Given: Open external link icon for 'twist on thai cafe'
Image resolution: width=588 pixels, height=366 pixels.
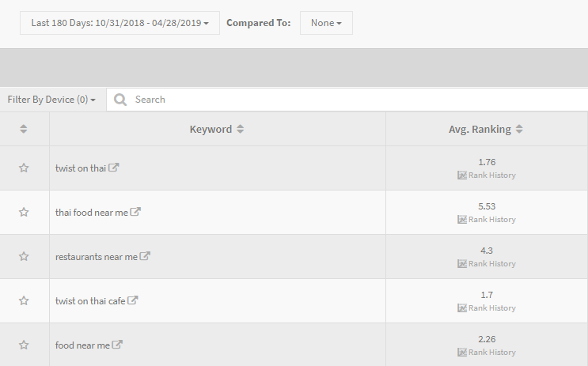Looking at the screenshot, I should pyautogui.click(x=133, y=300).
